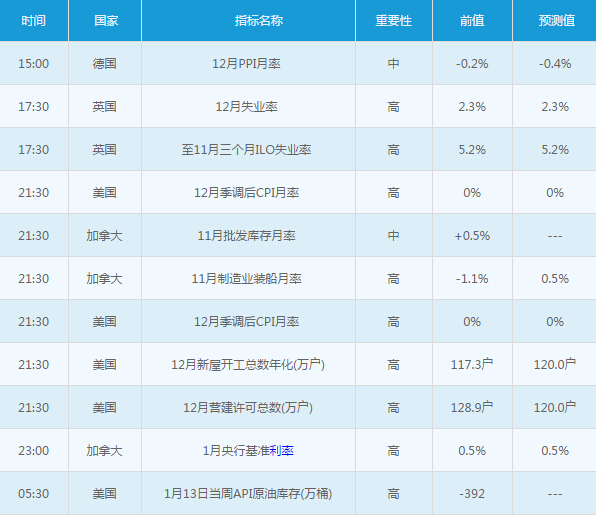The width and height of the screenshot is (596, 515).
Task: Select the 11月制造业装船月率 indicator cell
Action: coord(249,278)
